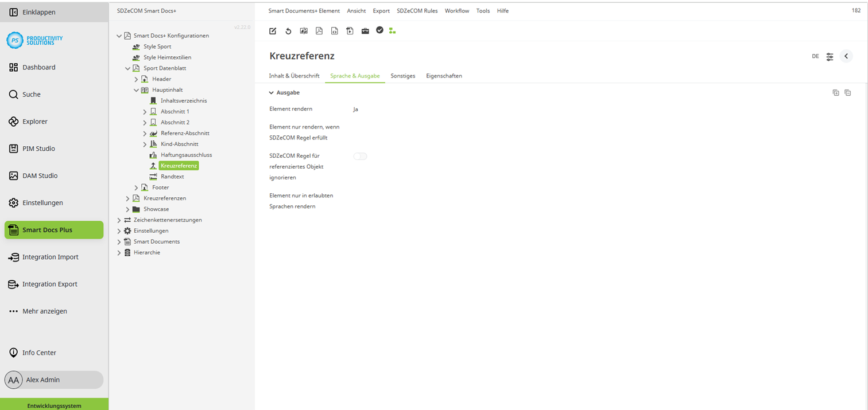
Task: Click the Element rendern value Ja
Action: coord(355,109)
